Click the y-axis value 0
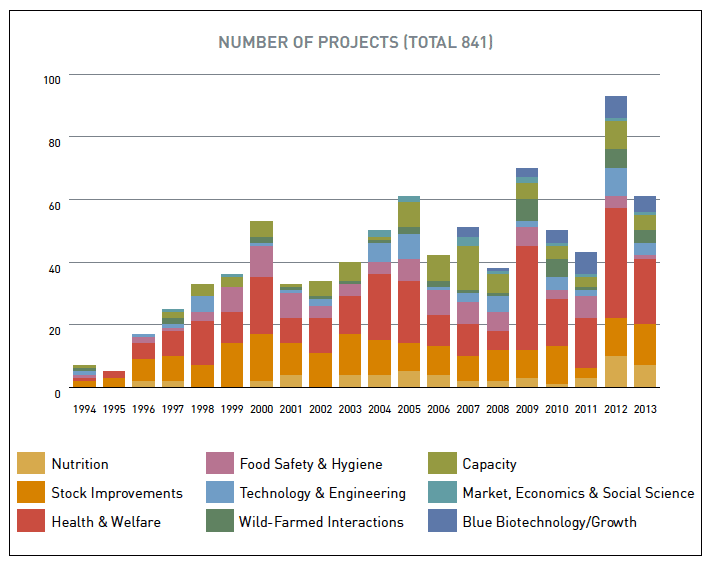Screen dimensions: 712x566 [x=57, y=394]
